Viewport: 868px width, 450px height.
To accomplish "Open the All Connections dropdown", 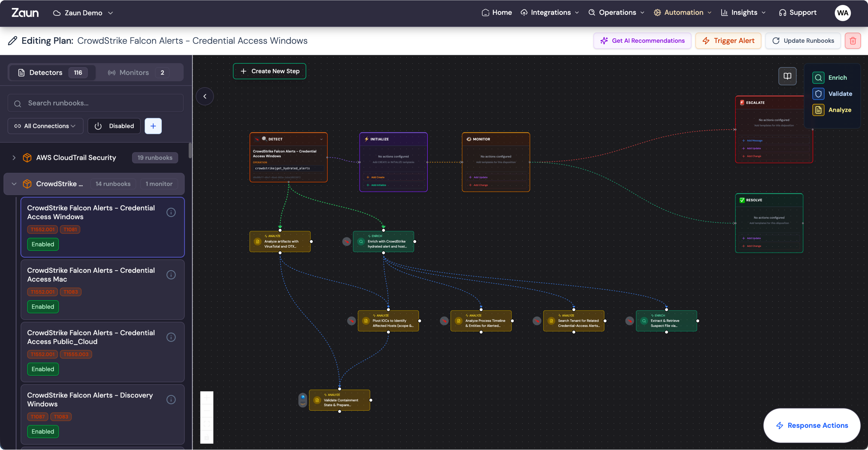I will 45,126.
